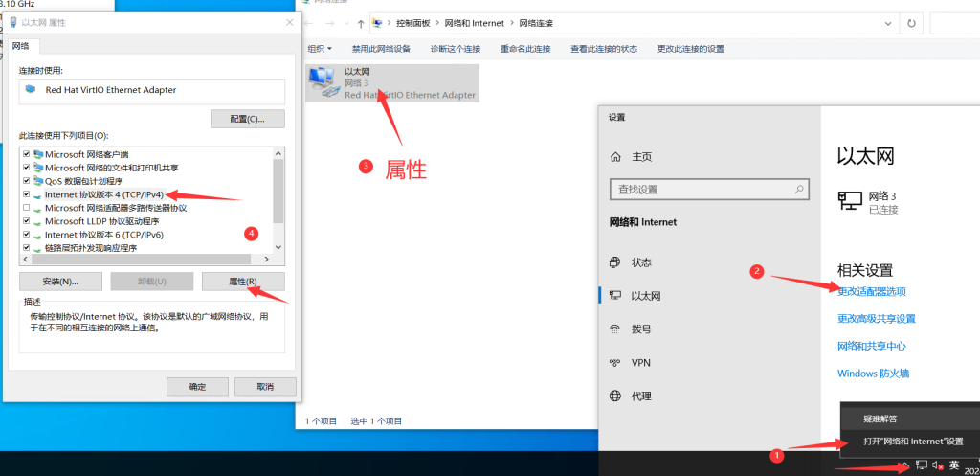Click the vertical scrollbar thumb in items list
980x476 pixels.
click(278, 191)
